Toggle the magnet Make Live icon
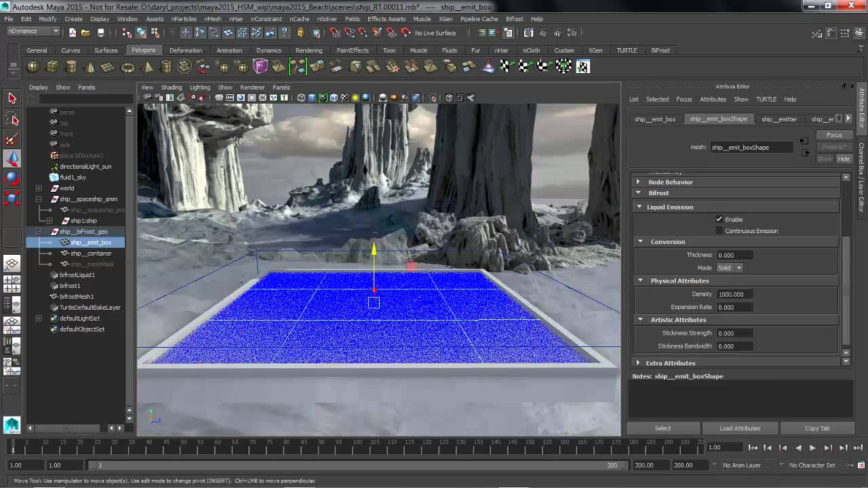Viewport: 868px width, 488px height. (406, 33)
